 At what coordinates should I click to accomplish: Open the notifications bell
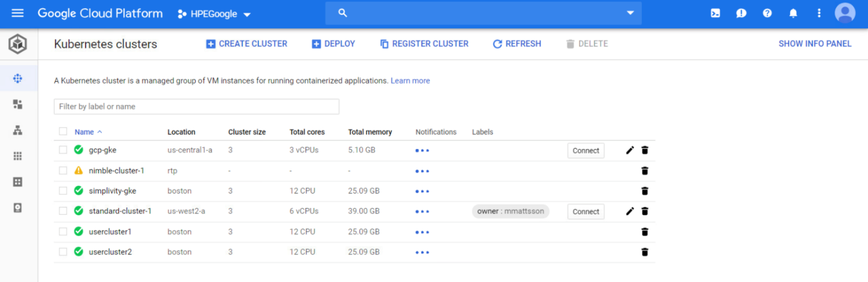[x=793, y=13]
